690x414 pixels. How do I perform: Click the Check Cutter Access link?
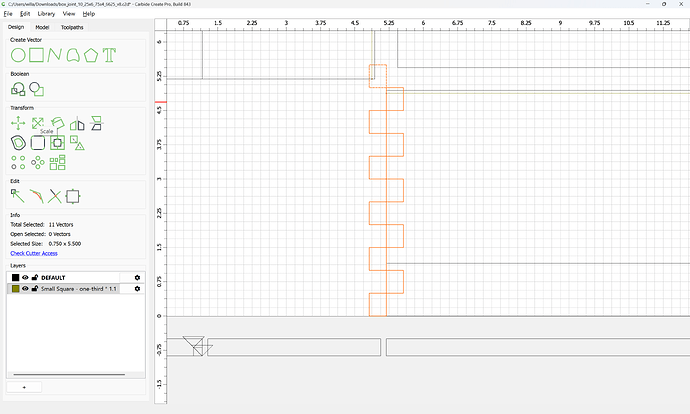34,253
